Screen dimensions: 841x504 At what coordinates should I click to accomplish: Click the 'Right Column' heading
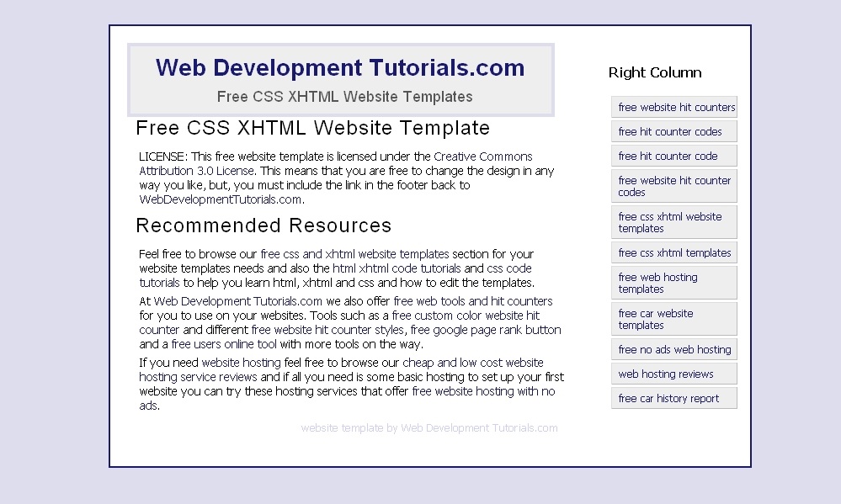(655, 73)
